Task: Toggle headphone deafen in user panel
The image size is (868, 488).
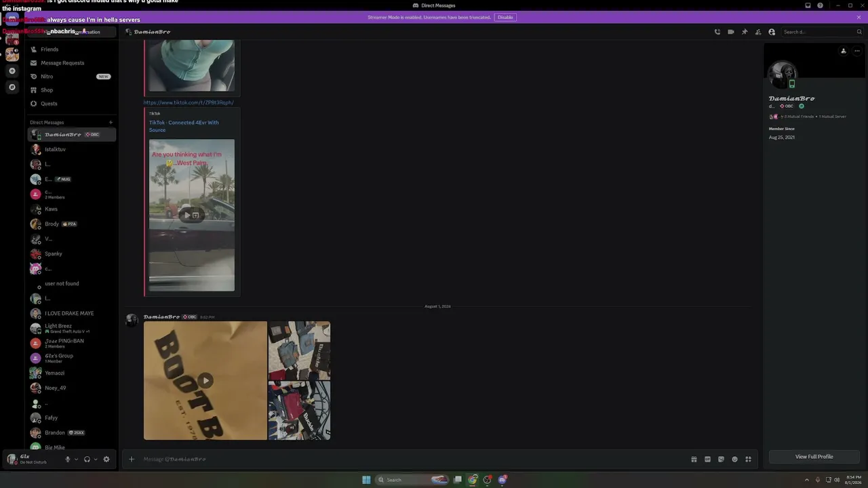Action: (87, 459)
